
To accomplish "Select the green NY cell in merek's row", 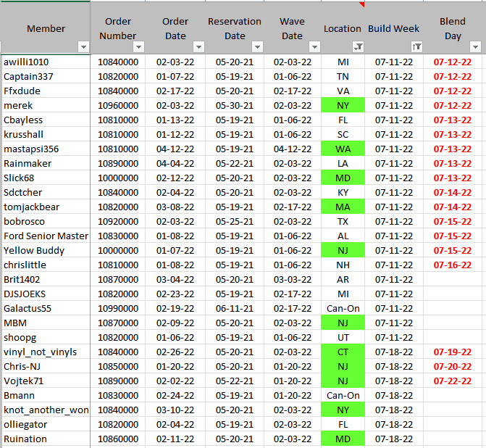I will coord(343,105).
